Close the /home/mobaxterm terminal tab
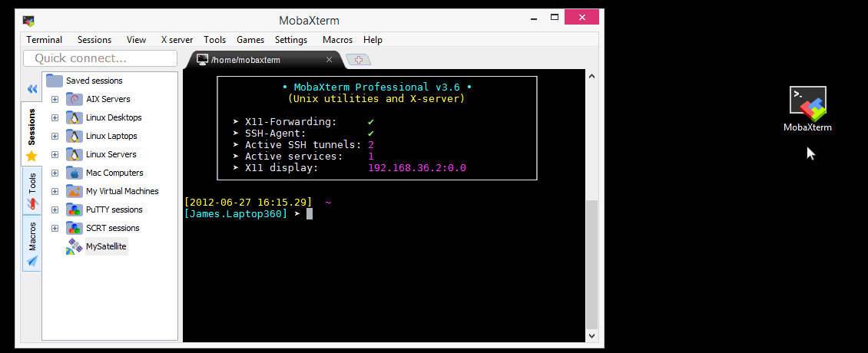The image size is (868, 353). 329,60
